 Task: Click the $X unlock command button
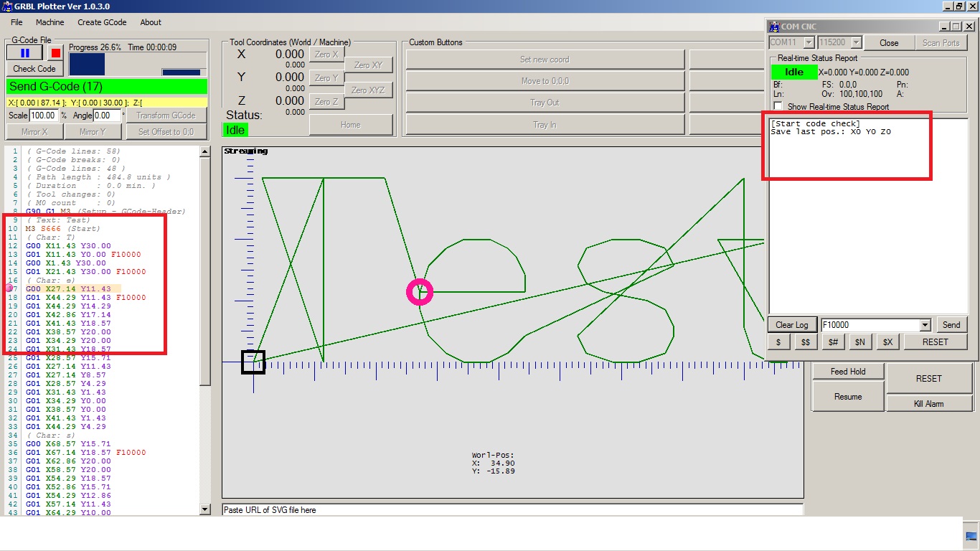887,342
